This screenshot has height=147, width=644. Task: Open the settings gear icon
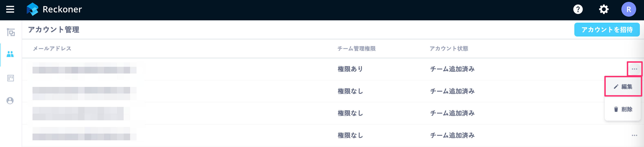[603, 9]
